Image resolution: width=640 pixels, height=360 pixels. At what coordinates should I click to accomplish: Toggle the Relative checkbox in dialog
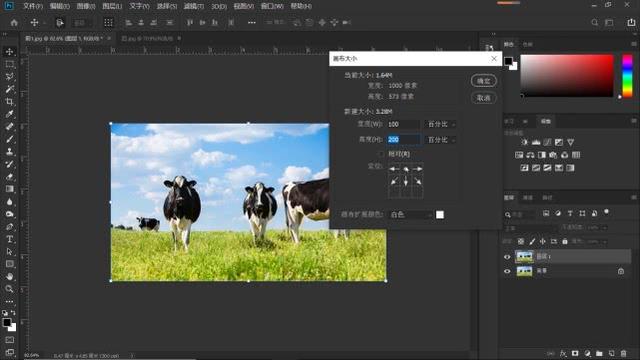pos(381,154)
